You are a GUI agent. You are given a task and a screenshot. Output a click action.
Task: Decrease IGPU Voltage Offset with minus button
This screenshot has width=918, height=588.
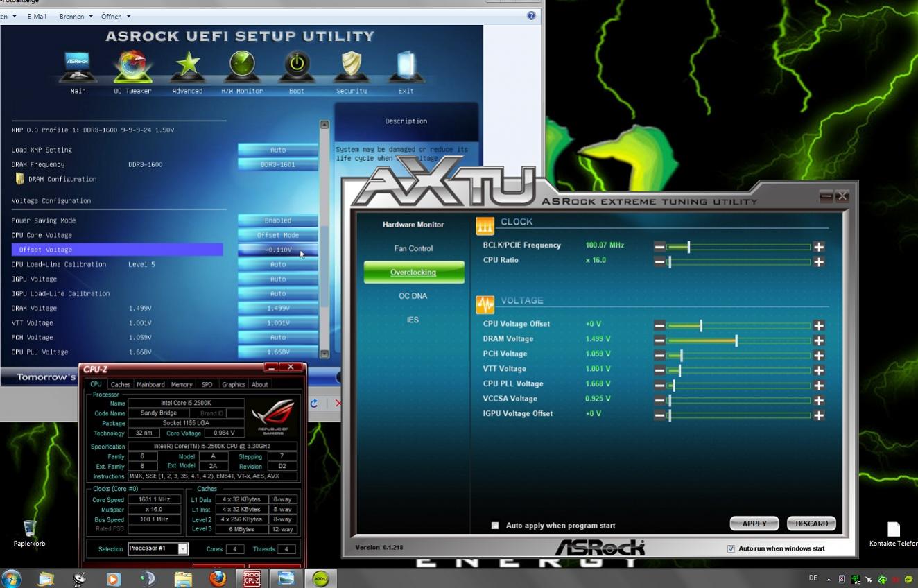[659, 415]
